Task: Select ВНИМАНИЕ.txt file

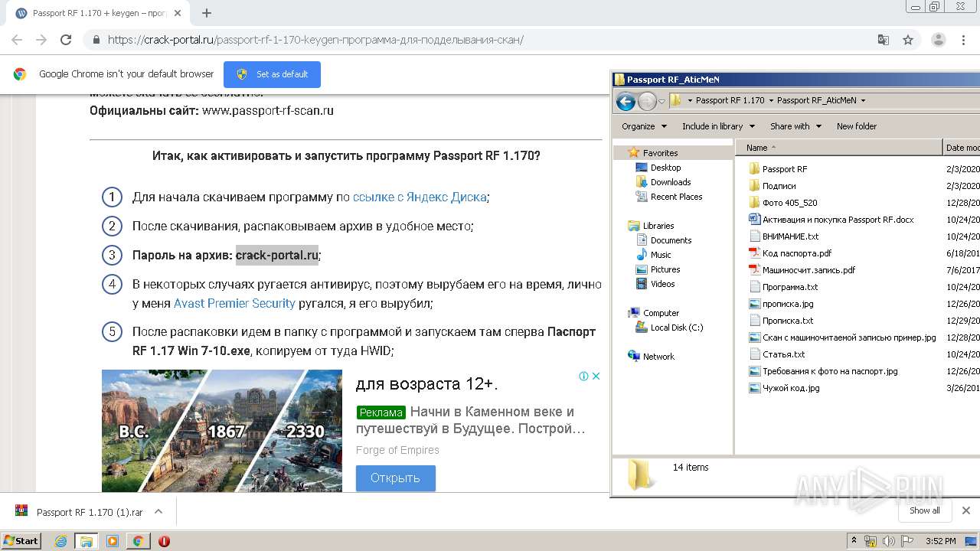Action: tap(790, 236)
